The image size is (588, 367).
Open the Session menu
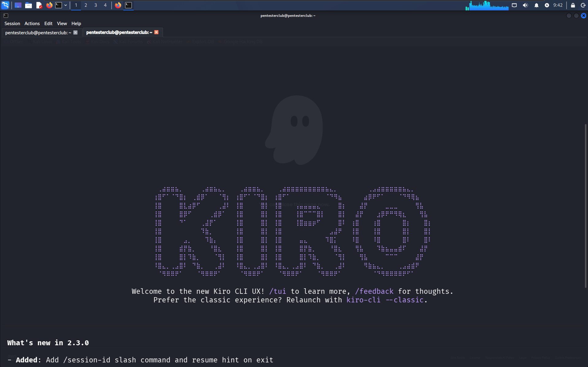pos(12,24)
